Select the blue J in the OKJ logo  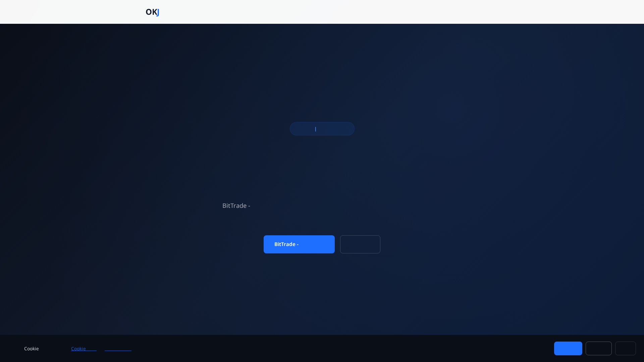158,12
